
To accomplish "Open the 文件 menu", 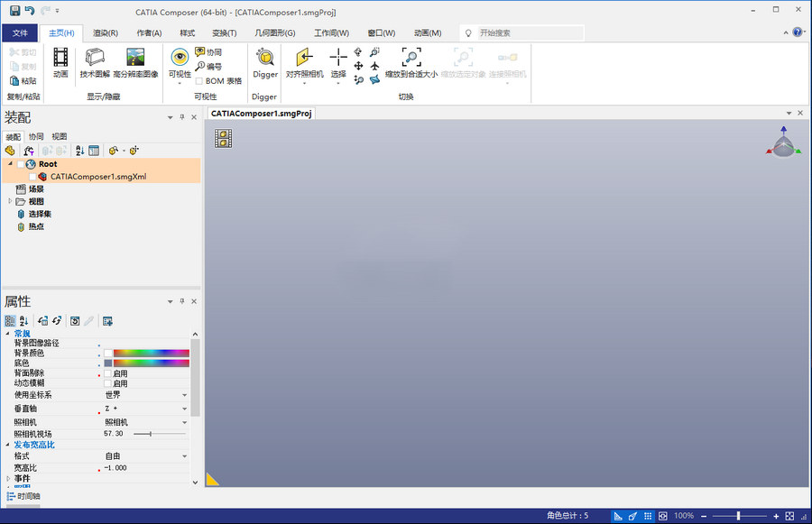I will click(20, 32).
